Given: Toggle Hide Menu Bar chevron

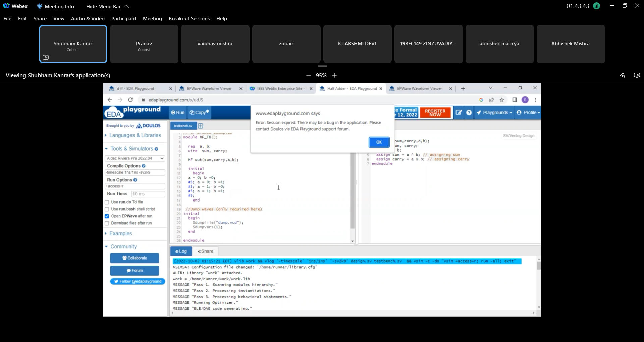Looking at the screenshot, I should click(126, 6).
